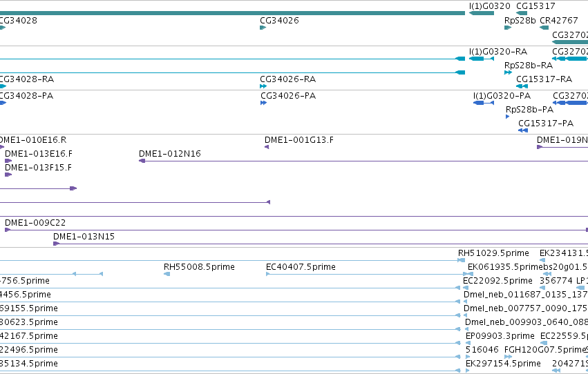This screenshot has height=374, width=588.
Task: Click BAC clone DME1-013N15 label
Action: 84,237
